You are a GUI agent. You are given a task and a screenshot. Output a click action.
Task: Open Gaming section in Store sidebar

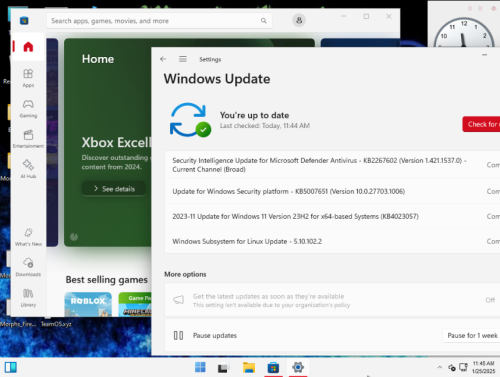coord(28,108)
